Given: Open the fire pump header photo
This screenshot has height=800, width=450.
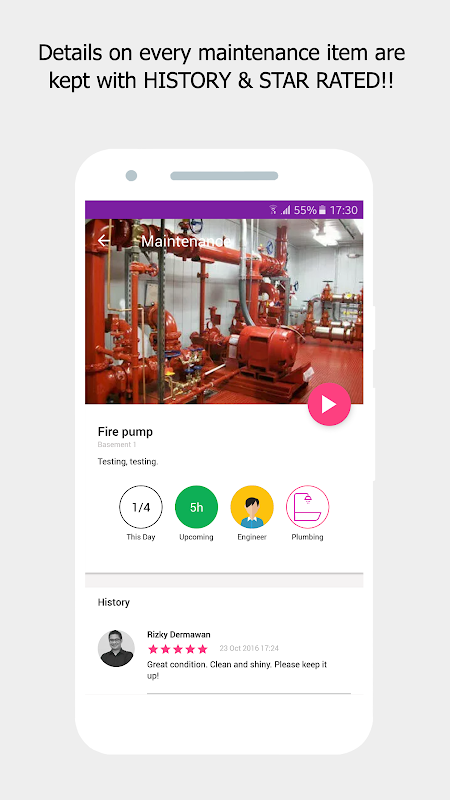Looking at the screenshot, I should coord(224,311).
